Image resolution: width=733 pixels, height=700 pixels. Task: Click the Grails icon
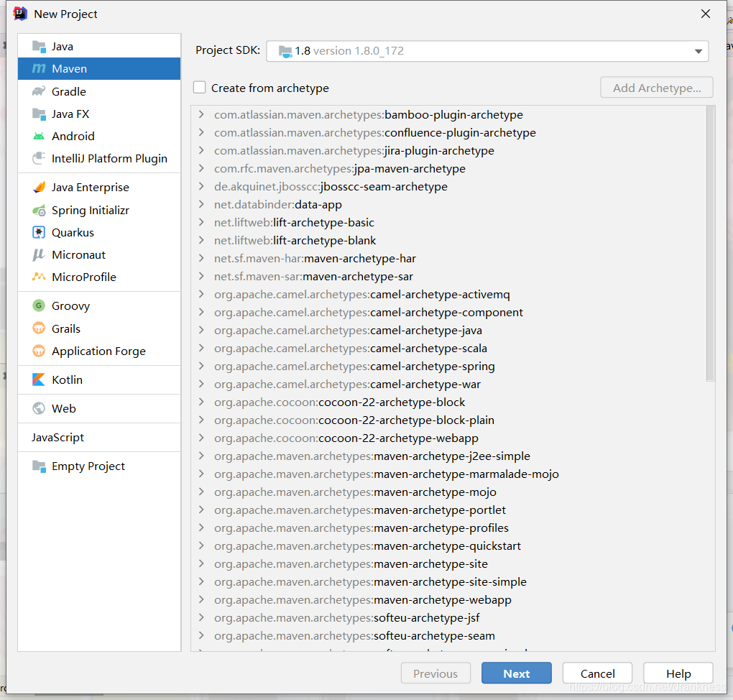[39, 328]
